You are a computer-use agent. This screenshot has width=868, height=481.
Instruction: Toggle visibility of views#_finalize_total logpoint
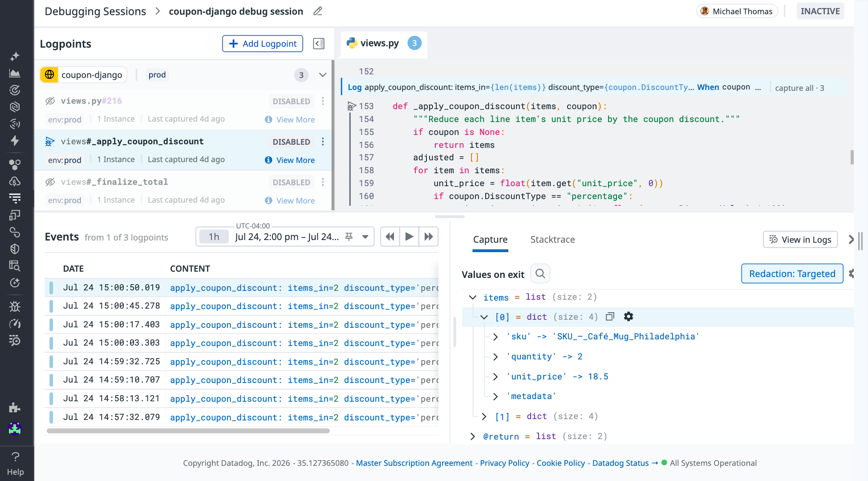50,182
